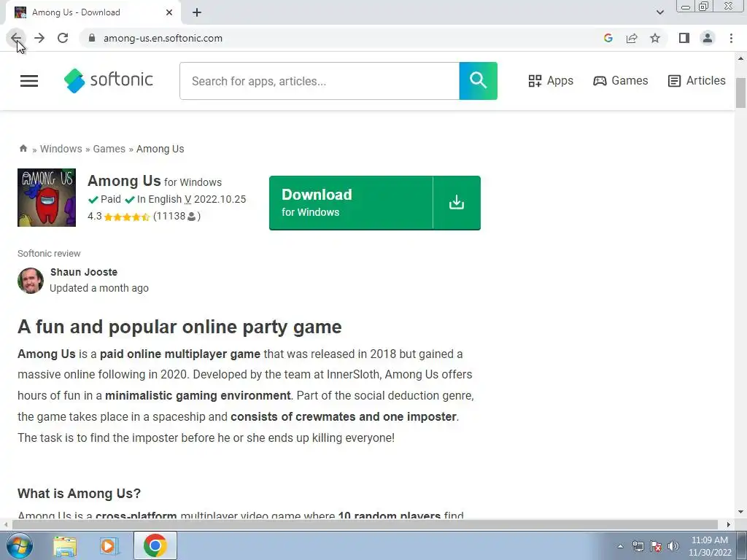Click Shaun Jooste author photo
747x560 pixels.
[31, 281]
